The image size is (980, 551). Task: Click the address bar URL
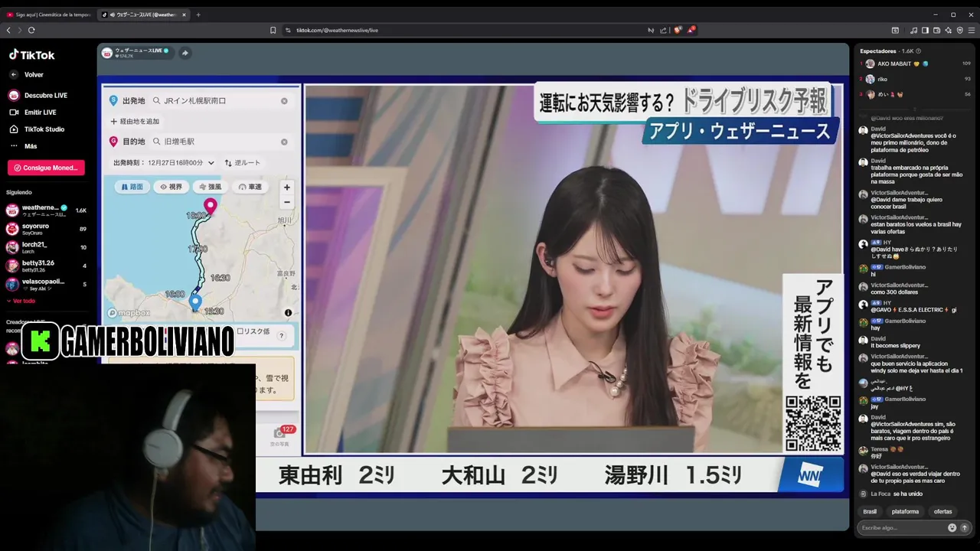(337, 30)
